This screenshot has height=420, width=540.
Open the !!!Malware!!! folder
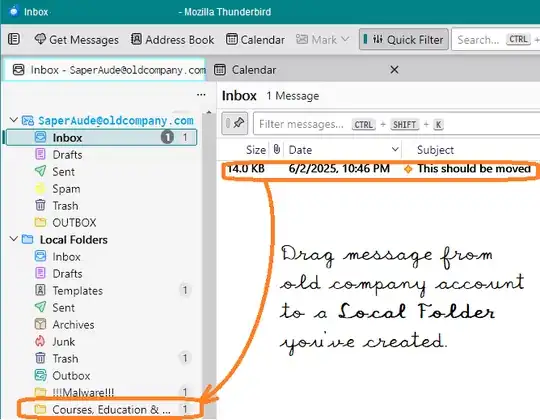coord(102,392)
